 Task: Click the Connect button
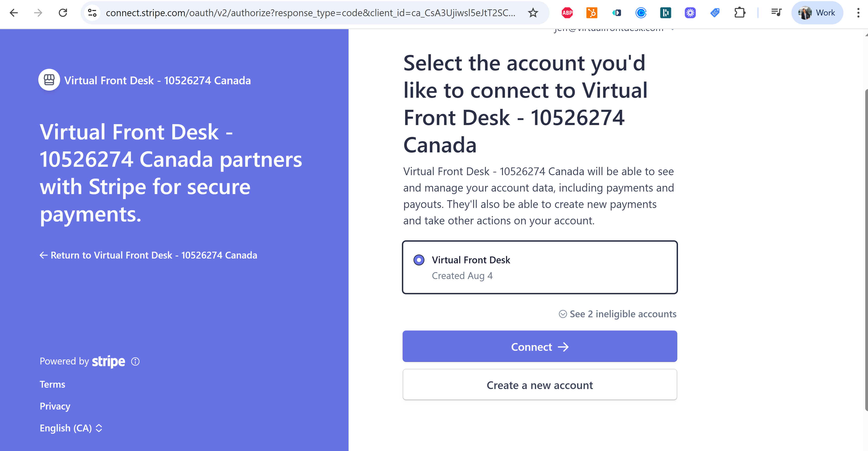click(x=539, y=347)
